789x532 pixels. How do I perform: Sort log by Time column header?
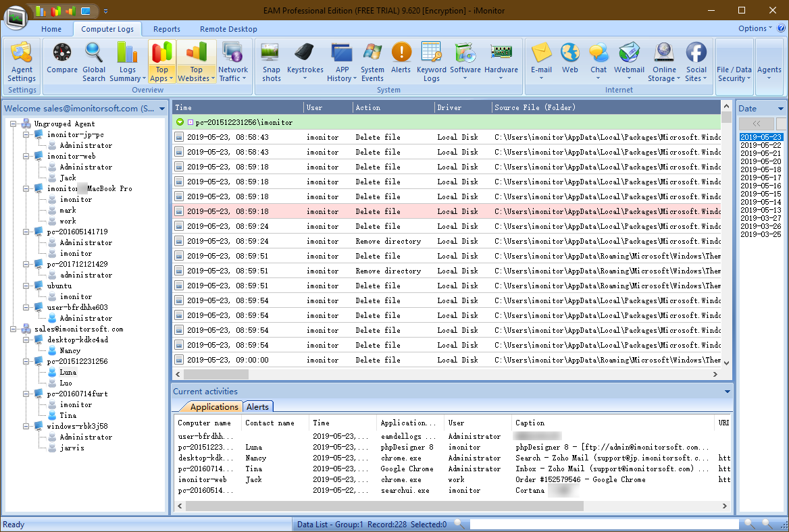[x=238, y=107]
